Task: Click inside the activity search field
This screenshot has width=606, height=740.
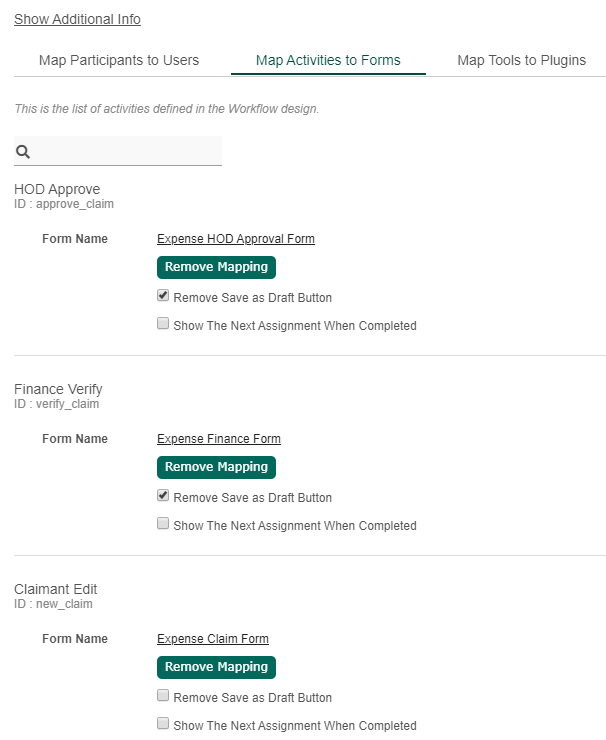Action: point(128,152)
